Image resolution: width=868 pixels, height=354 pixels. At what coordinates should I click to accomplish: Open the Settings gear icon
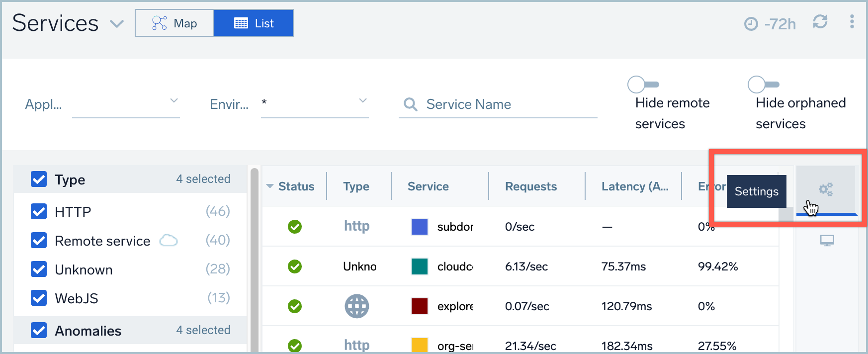pos(826,189)
